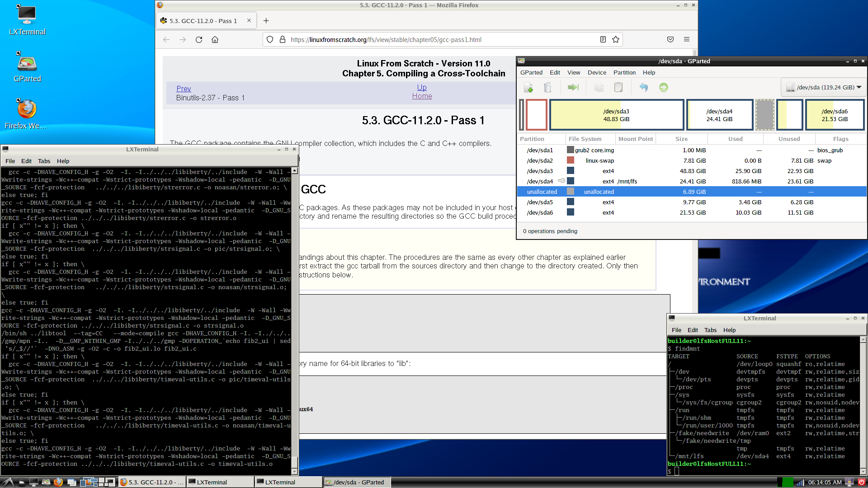
Task: Open Tabs menu in left LXTerminal
Action: coord(44,161)
